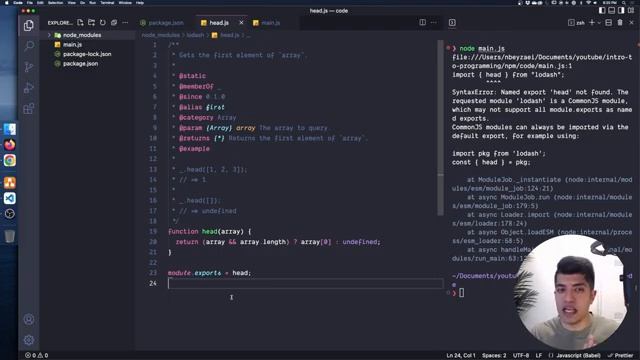
Task: Click node_modules in the breadcrumb path
Action: pos(160,36)
